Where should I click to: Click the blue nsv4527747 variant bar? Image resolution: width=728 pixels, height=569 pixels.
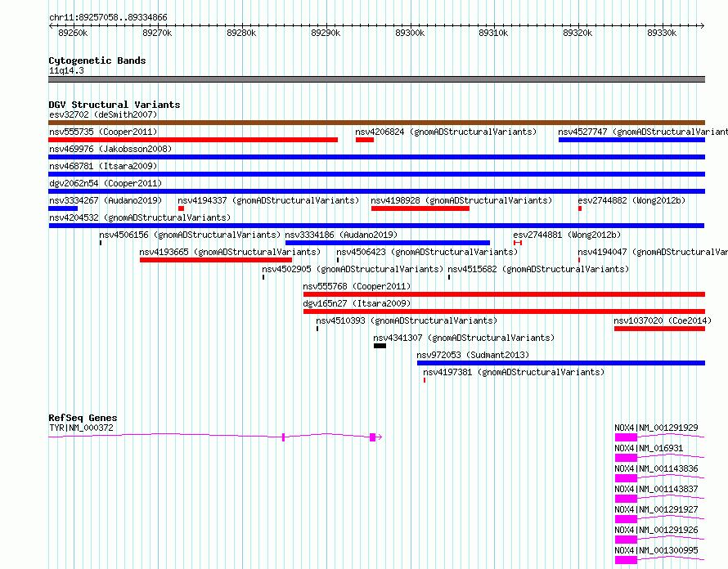click(x=632, y=140)
